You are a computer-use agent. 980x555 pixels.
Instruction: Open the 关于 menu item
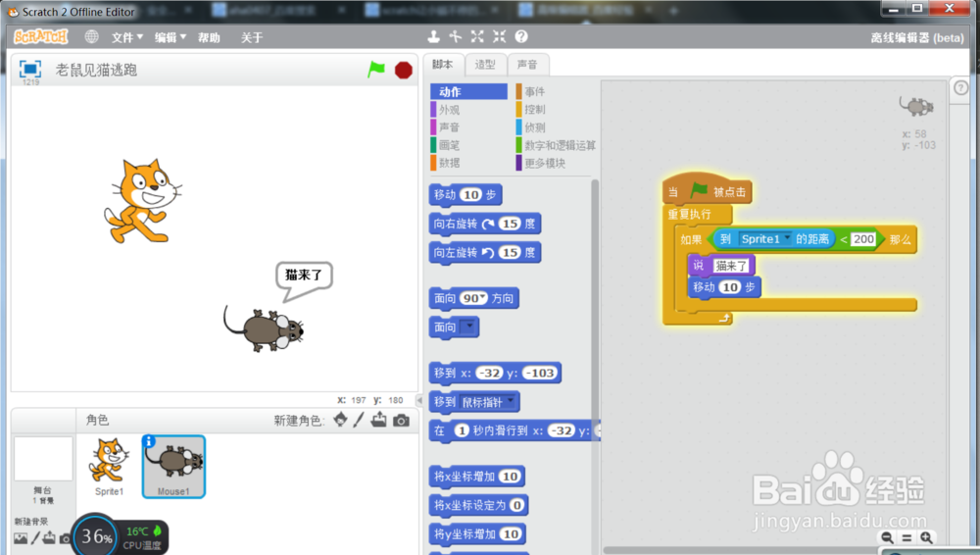[252, 37]
